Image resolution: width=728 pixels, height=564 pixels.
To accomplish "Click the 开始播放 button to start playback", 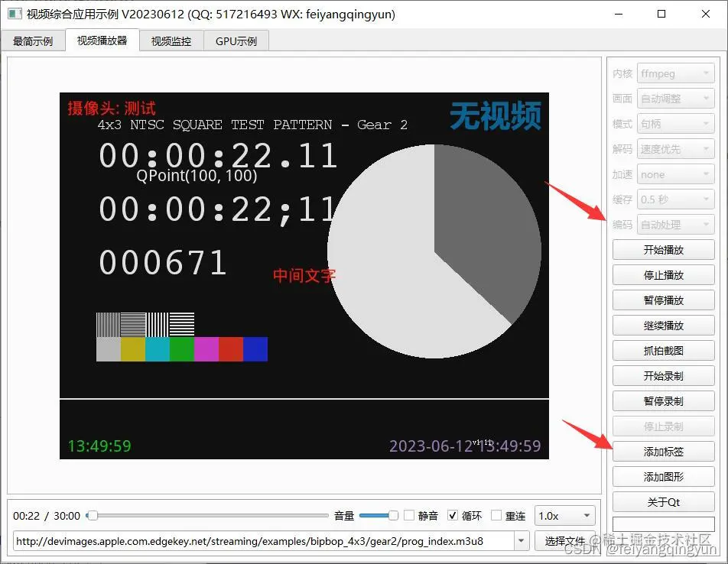I will 663,249.
